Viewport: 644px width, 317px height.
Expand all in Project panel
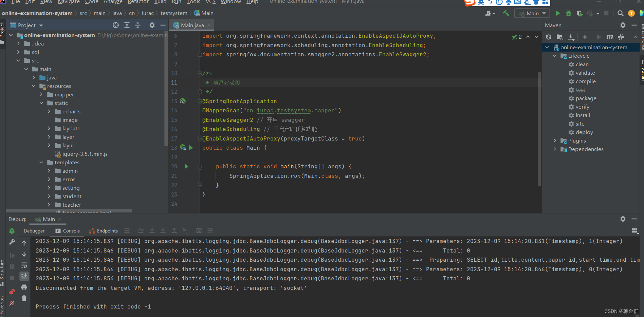[127, 25]
